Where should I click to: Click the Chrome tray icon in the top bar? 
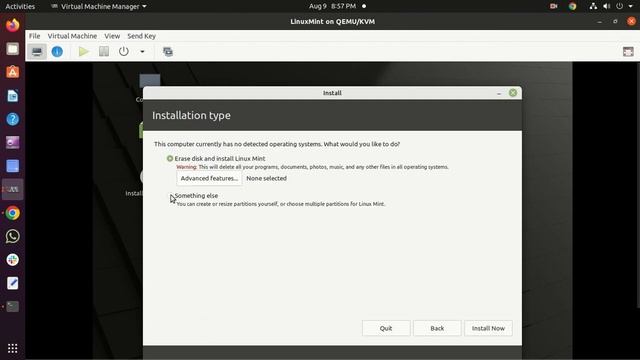click(x=572, y=6)
